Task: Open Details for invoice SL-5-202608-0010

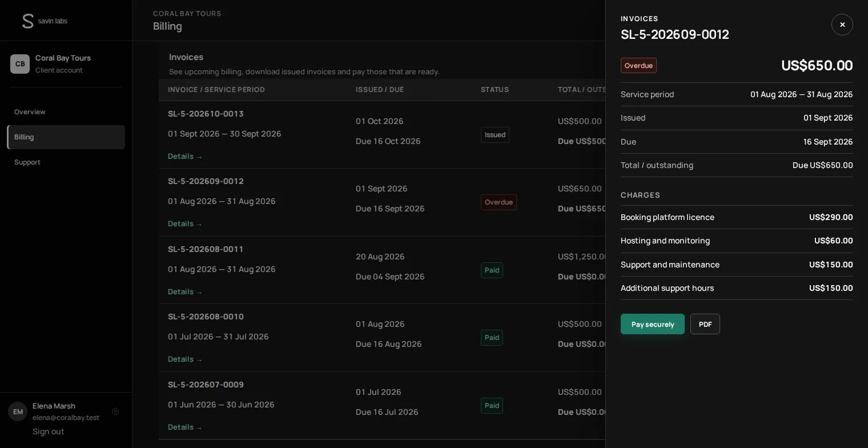Action: 185,359
